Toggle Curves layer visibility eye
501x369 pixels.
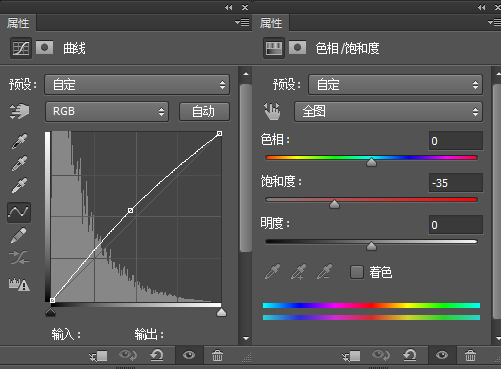pyautogui.click(x=189, y=355)
